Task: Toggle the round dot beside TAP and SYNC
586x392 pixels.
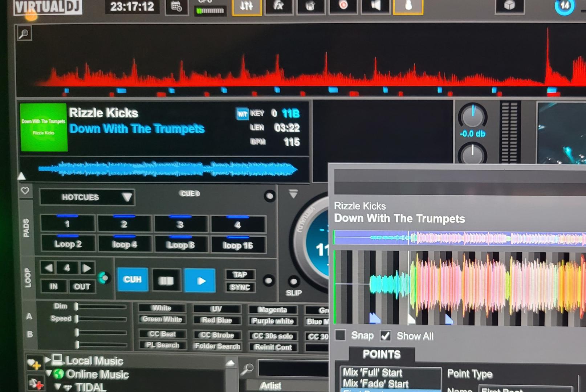Action: tap(269, 281)
